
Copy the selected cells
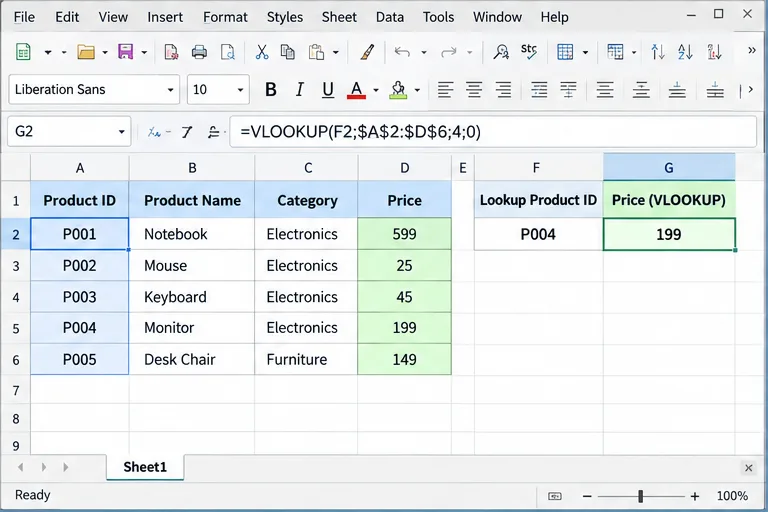pos(288,51)
